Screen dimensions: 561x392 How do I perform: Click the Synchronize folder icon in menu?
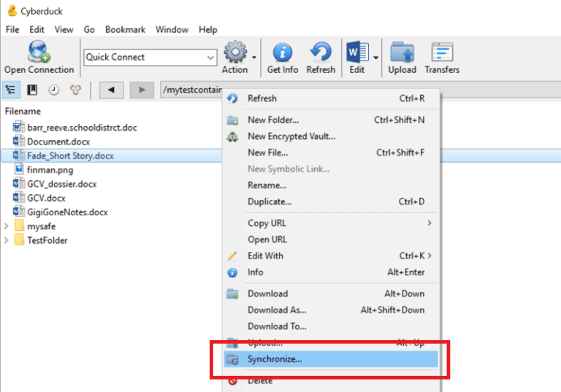coord(232,359)
